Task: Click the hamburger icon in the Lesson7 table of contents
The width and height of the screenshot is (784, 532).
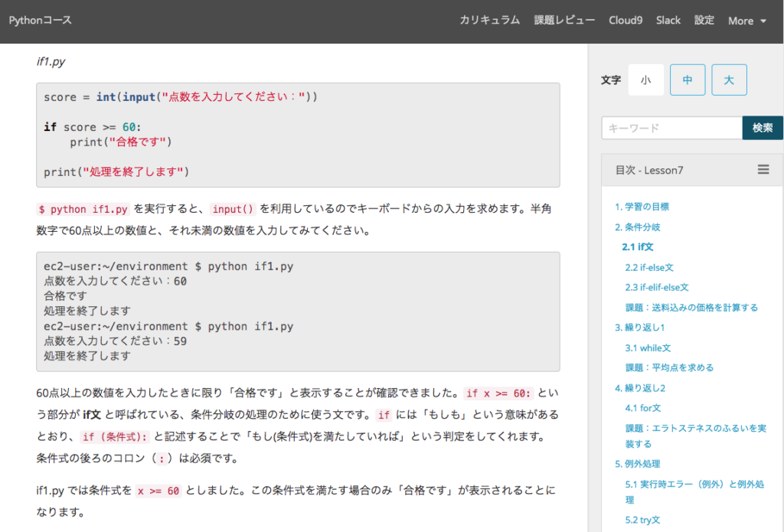Action: 763,170
